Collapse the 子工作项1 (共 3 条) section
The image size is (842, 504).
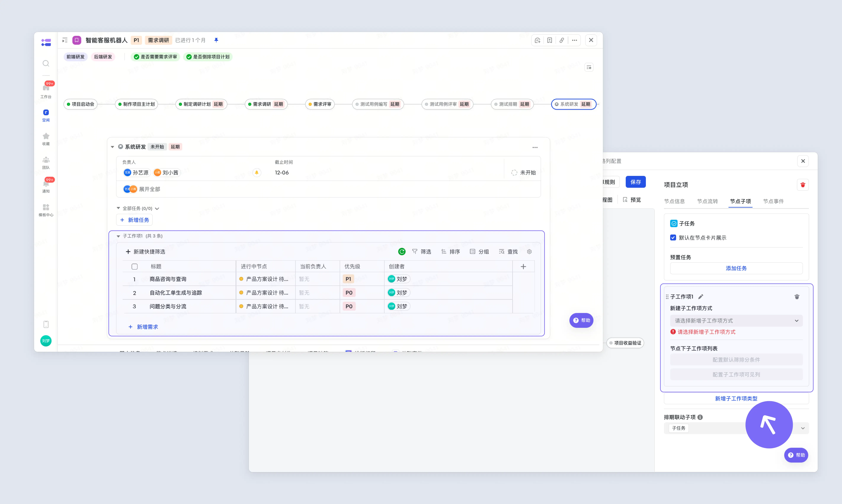118,236
